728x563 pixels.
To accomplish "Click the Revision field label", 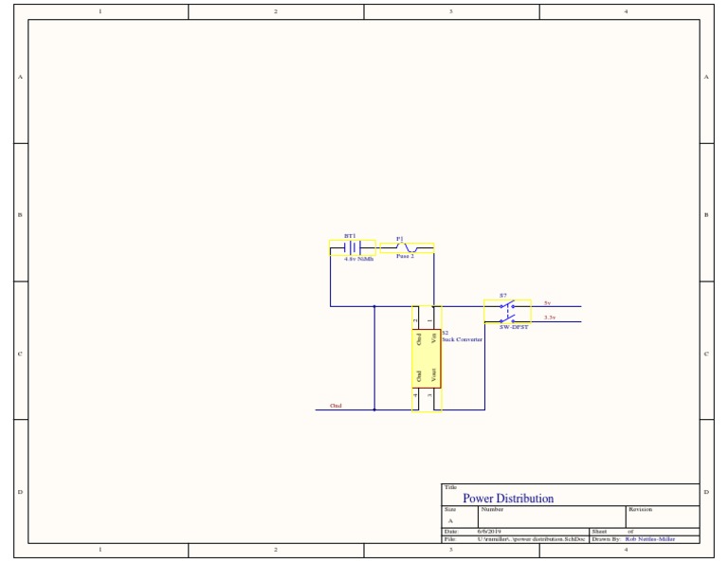I will click(640, 509).
